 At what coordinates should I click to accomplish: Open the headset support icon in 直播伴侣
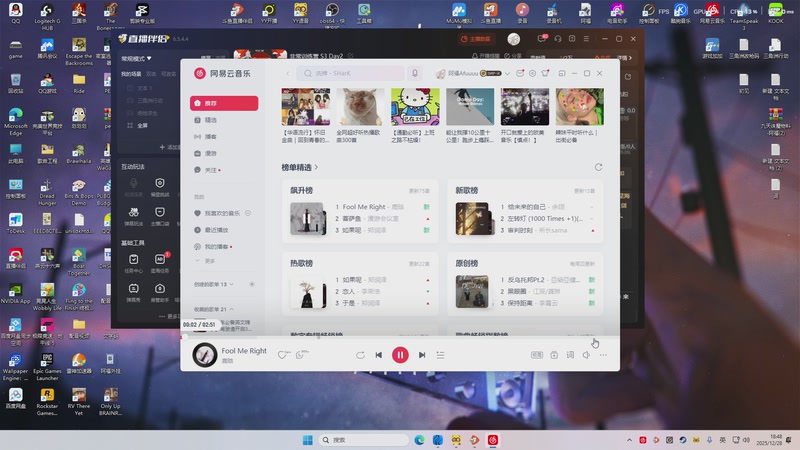[558, 39]
